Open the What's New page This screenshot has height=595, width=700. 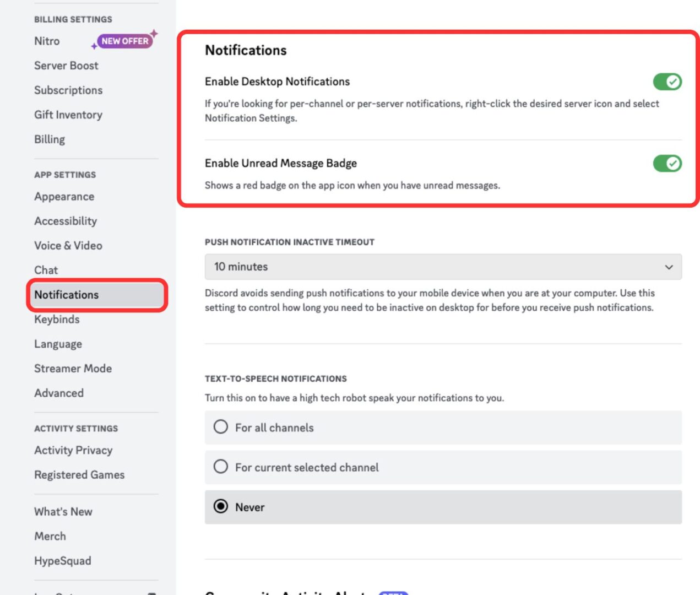click(x=63, y=511)
